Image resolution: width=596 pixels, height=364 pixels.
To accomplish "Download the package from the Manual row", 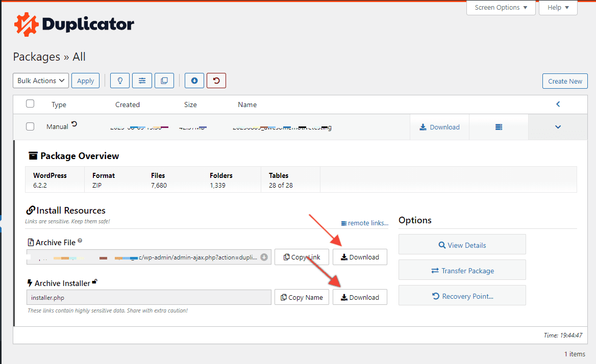I will (439, 127).
